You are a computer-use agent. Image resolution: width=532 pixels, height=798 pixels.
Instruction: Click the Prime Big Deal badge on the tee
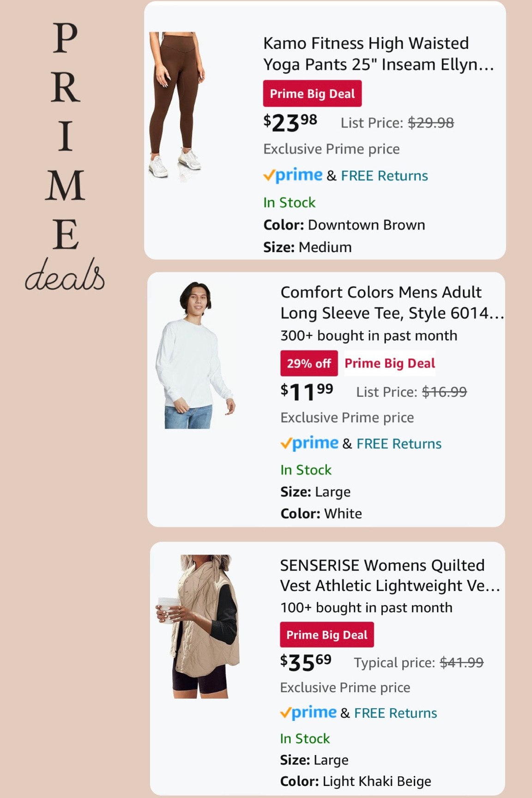click(x=390, y=363)
